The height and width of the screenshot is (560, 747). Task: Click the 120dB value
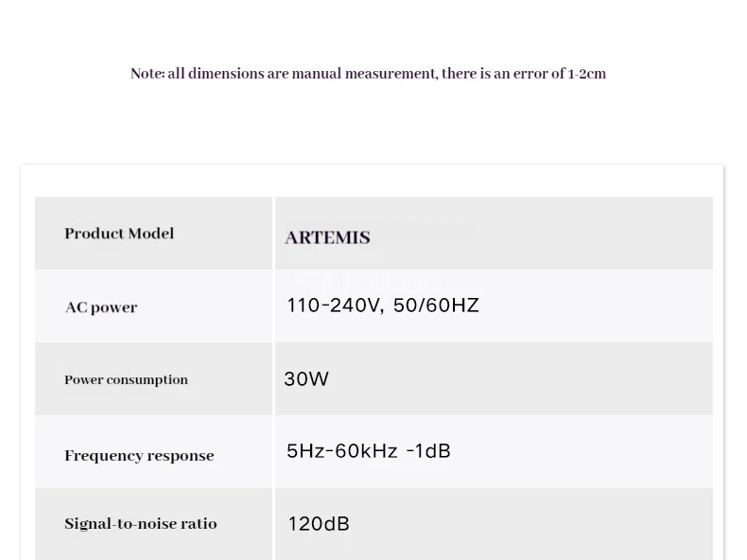(319, 524)
